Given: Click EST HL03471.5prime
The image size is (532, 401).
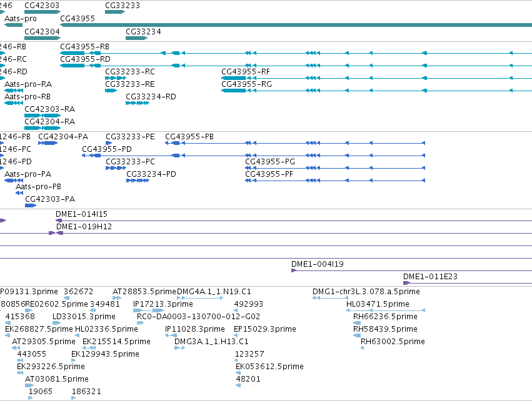Looking at the screenshot, I should tap(378, 304).
